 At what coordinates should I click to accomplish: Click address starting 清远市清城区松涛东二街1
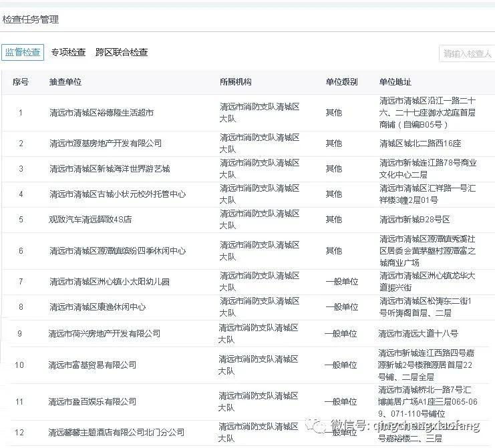[426, 307]
